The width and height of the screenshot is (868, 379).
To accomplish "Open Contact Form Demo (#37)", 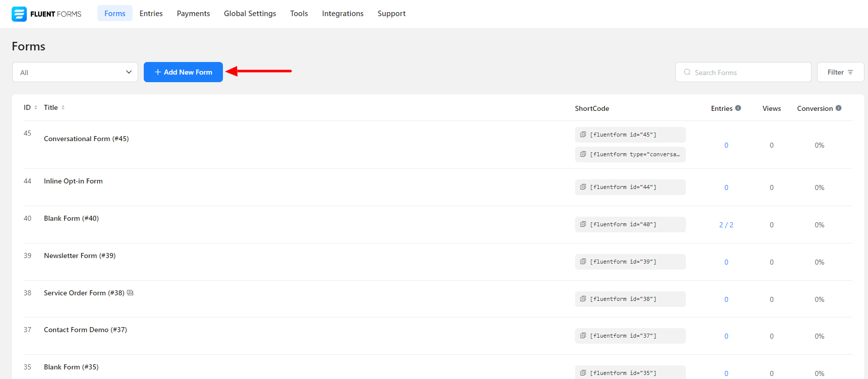I will coord(85,330).
